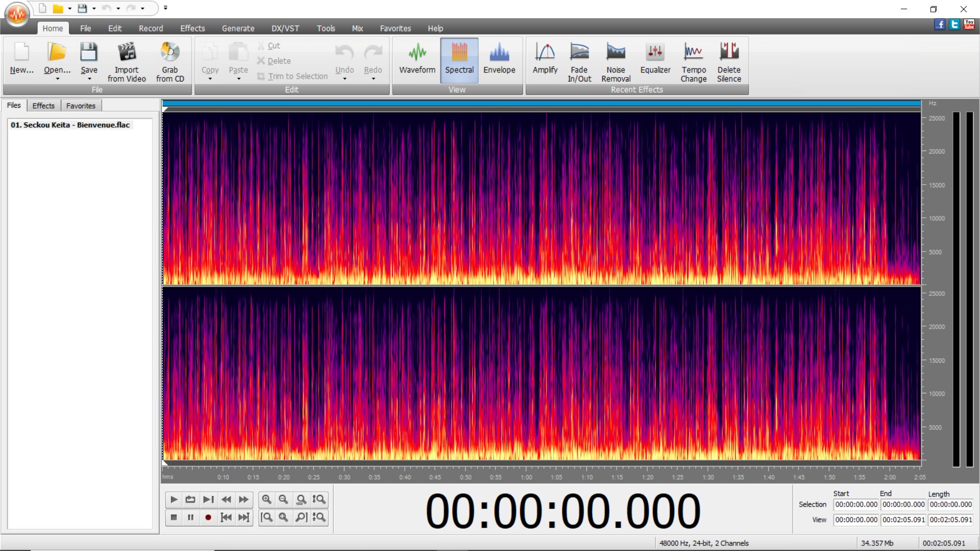The image size is (980, 551).
Task: Expand the Open dropdown arrow
Action: click(57, 79)
